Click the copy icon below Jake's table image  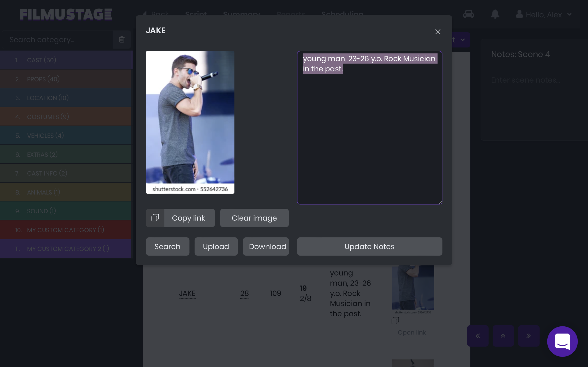[x=395, y=320]
